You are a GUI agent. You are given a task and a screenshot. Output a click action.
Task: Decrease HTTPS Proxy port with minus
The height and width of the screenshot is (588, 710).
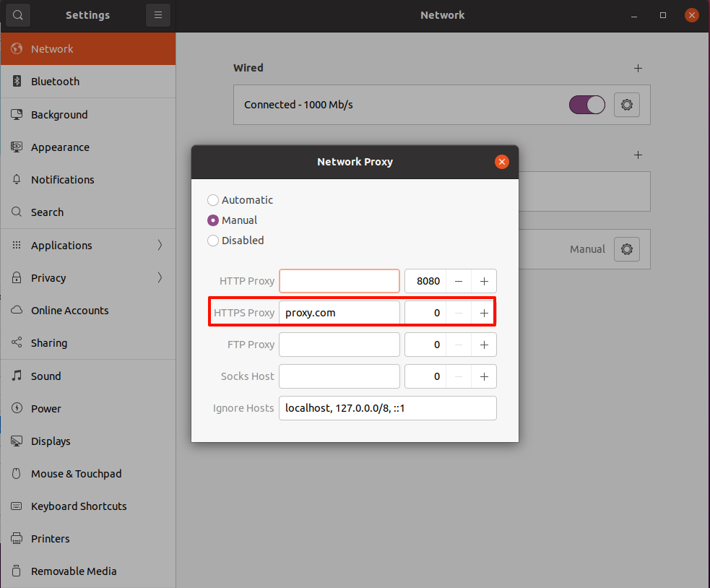coord(459,313)
